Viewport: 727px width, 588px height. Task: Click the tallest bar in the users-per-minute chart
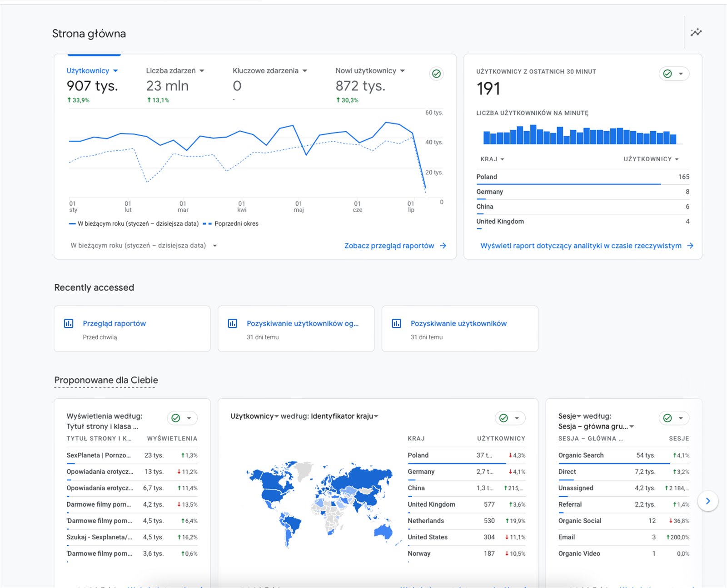533,134
